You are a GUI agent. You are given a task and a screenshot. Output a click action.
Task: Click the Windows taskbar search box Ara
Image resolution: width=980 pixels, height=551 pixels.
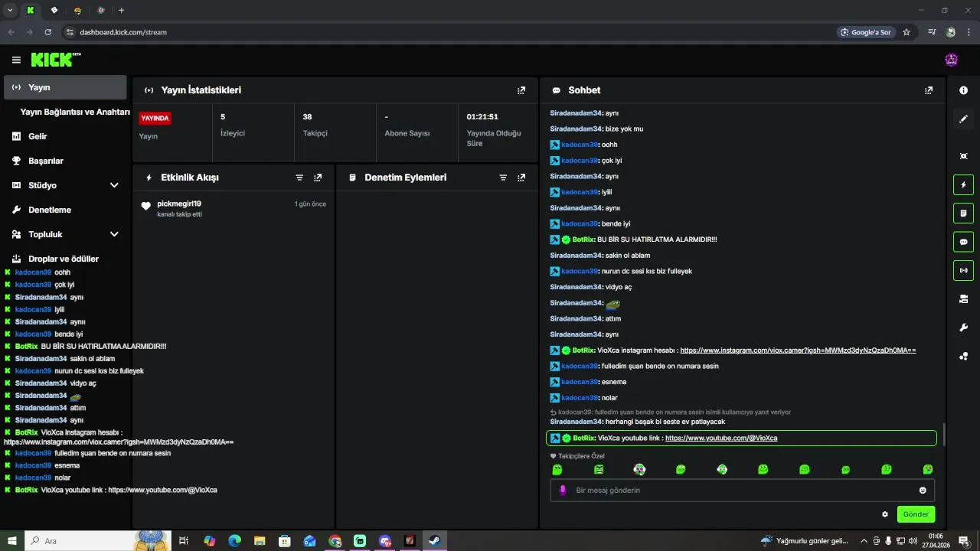pyautogui.click(x=98, y=541)
